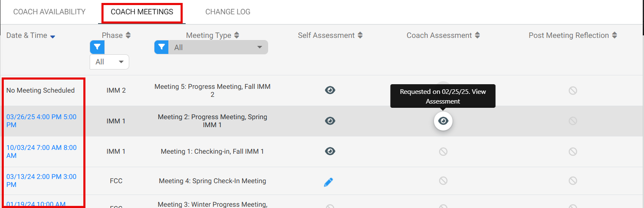This screenshot has height=208, width=644.
Task: Sort the Post Meeting Reflection column
Action: coord(615,36)
